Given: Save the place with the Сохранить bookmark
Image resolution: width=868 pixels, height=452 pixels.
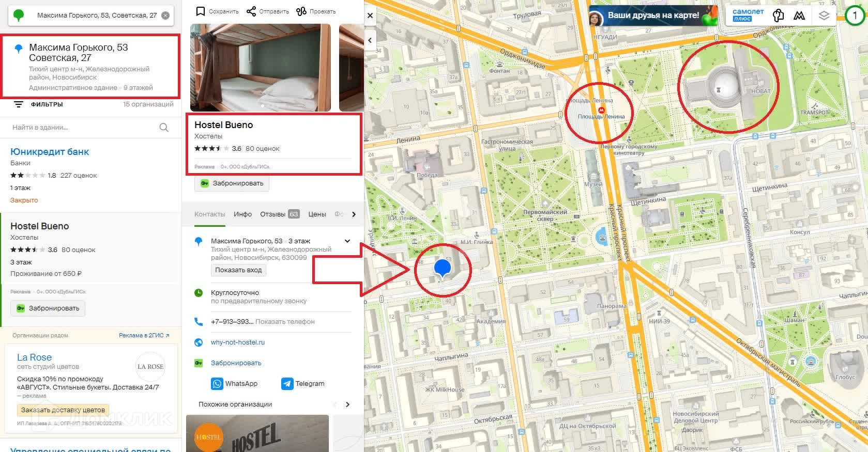Looking at the screenshot, I should pyautogui.click(x=217, y=11).
